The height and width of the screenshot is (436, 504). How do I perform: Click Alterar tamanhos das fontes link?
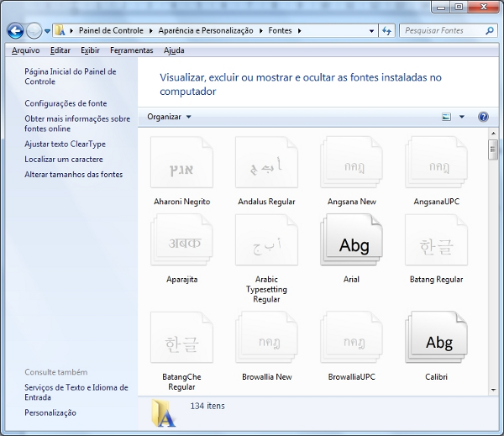[74, 175]
